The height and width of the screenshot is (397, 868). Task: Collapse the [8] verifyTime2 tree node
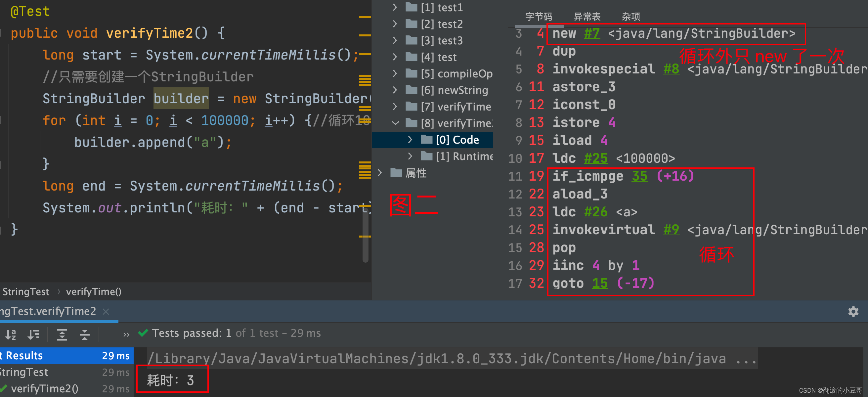[395, 123]
